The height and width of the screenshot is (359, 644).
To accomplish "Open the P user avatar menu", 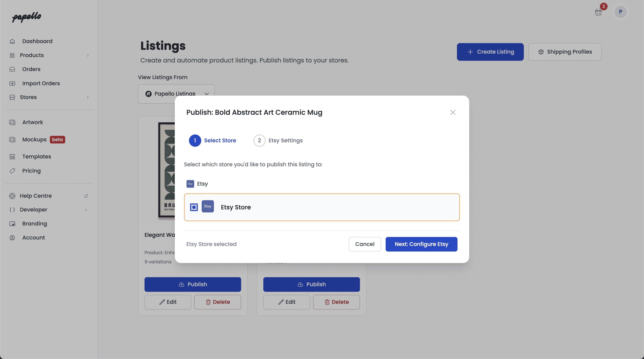I will pos(620,12).
